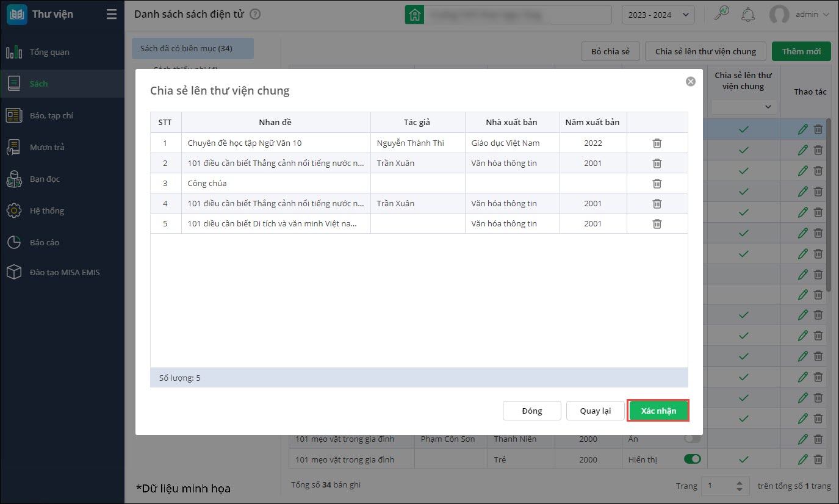Screen dimensions: 839x504
Task: Click the search magnifier icon in header
Action: (722, 14)
